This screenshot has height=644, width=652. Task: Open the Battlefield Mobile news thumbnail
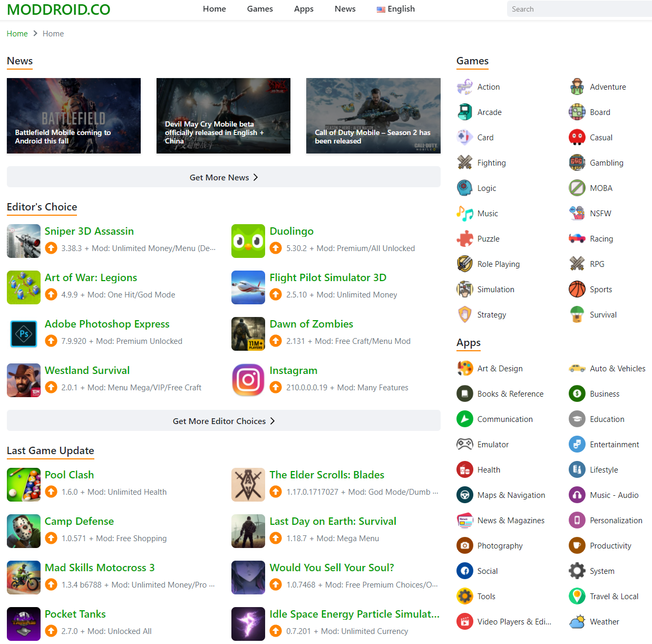(x=74, y=116)
